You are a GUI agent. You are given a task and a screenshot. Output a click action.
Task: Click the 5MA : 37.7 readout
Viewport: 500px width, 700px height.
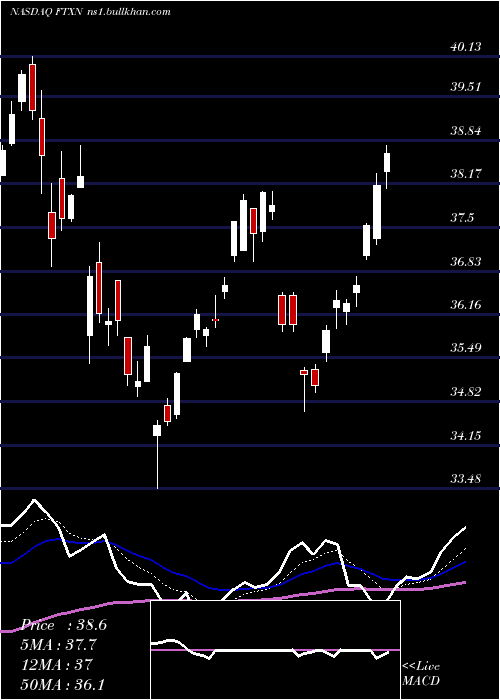pos(59,645)
